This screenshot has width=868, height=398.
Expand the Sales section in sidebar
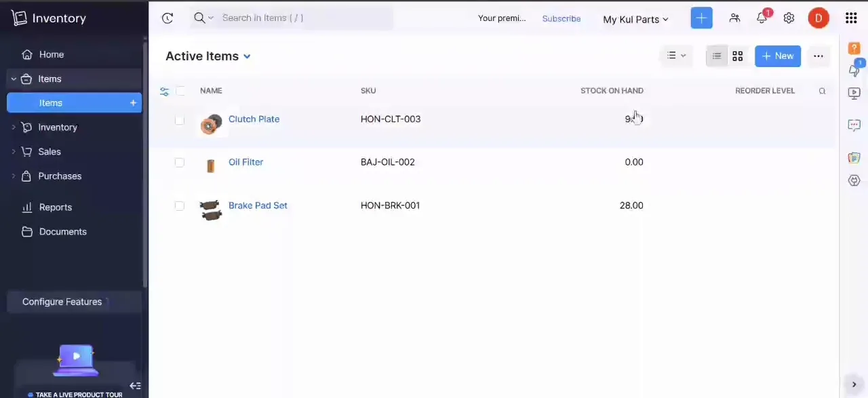[14, 152]
